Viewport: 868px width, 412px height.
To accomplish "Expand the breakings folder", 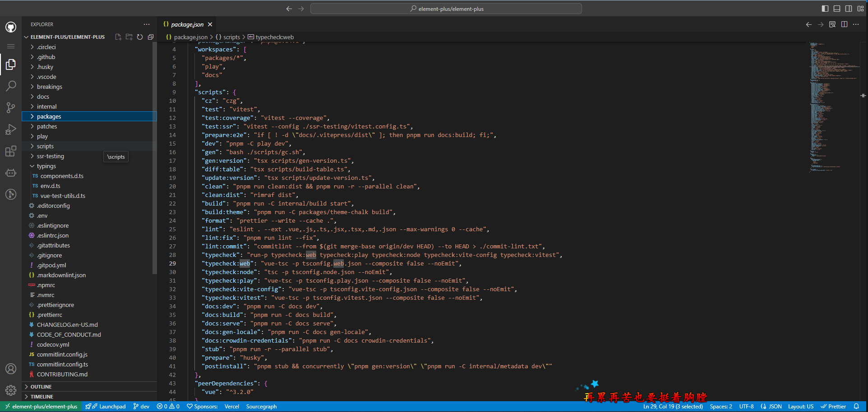I will [x=89, y=87].
